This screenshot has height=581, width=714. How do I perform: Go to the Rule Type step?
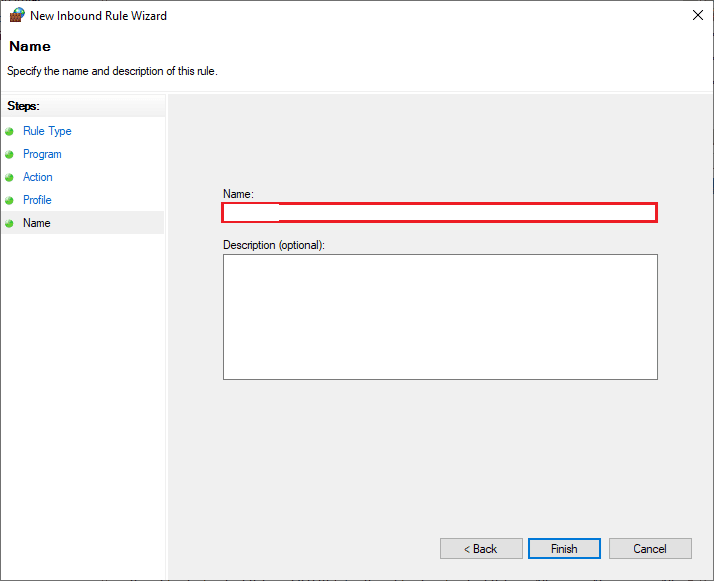click(x=47, y=131)
